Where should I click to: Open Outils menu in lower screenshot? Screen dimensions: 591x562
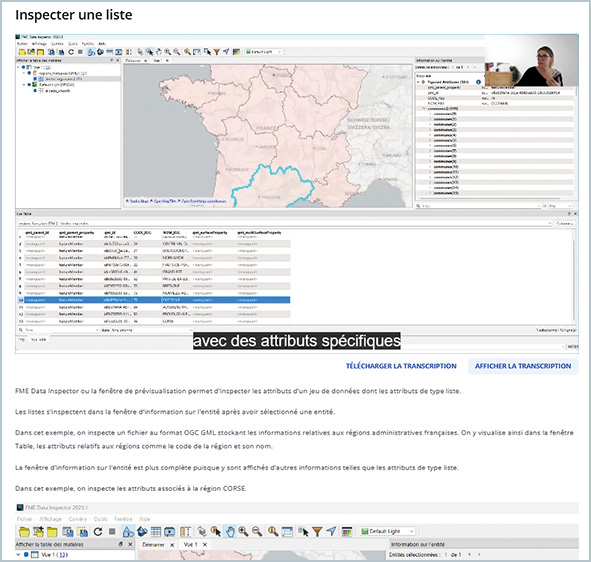tap(101, 519)
